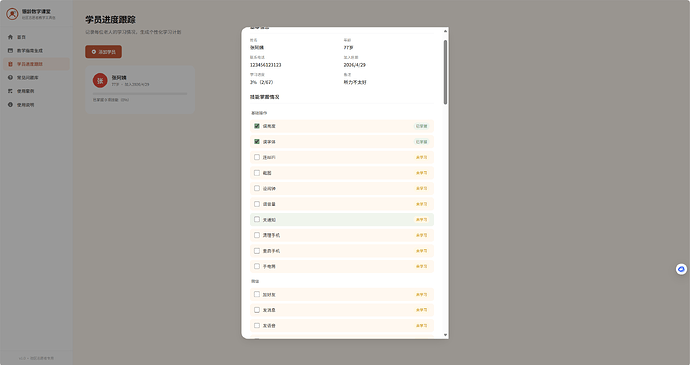This screenshot has height=365, width=690.
Task: Click the 学员进度跟踪 page title
Action: click(110, 20)
